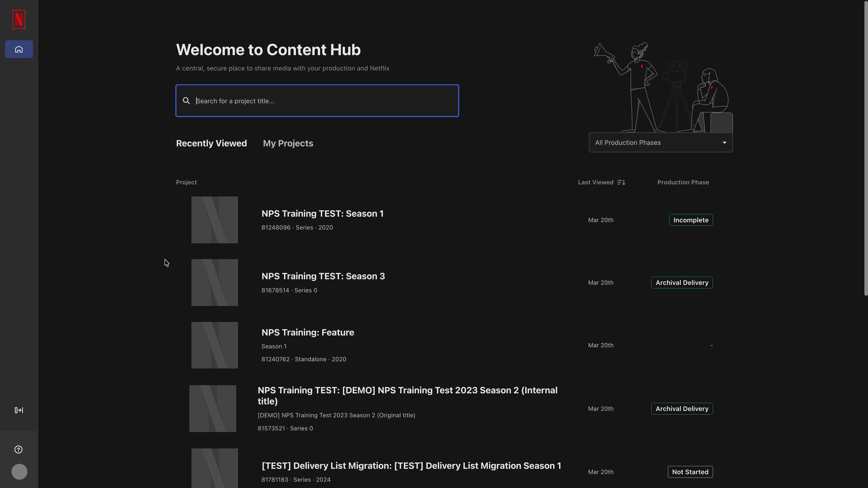Screen dimensions: 868x488
Task: Open NPS Training TEST: Season 3 project
Action: pos(323,276)
